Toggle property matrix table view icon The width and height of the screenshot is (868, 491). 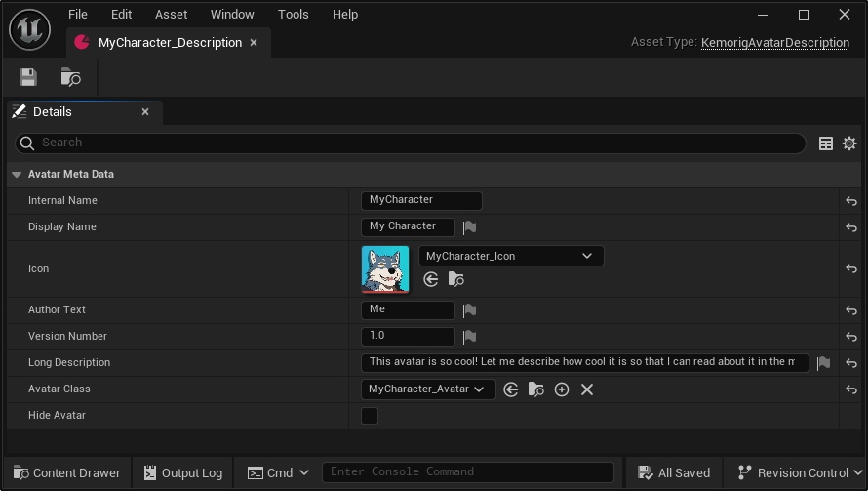pos(826,143)
